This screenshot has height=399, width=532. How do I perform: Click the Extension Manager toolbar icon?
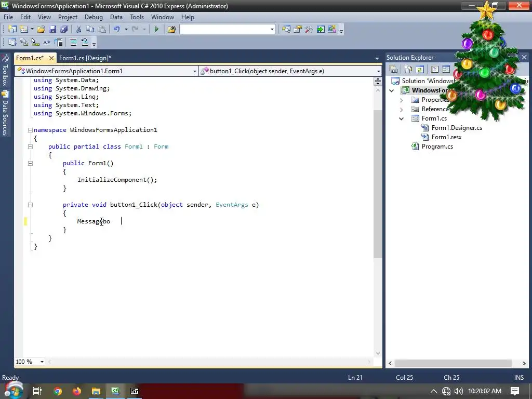point(332,30)
